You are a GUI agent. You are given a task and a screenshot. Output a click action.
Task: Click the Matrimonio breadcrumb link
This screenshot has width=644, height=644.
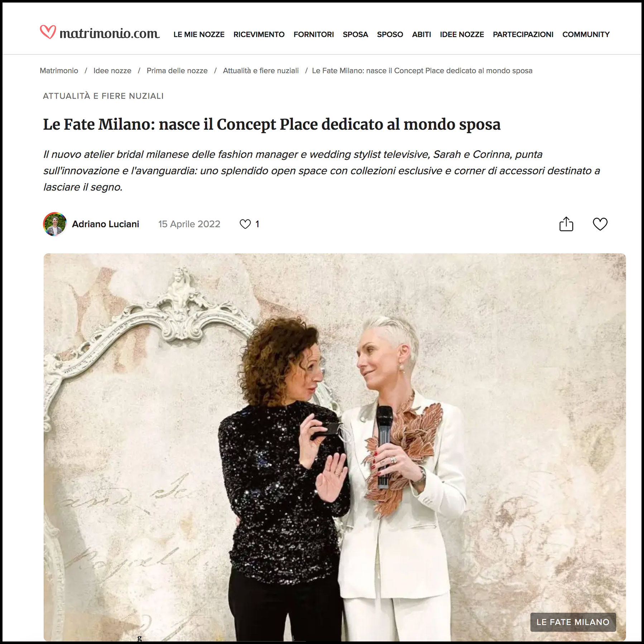point(59,71)
